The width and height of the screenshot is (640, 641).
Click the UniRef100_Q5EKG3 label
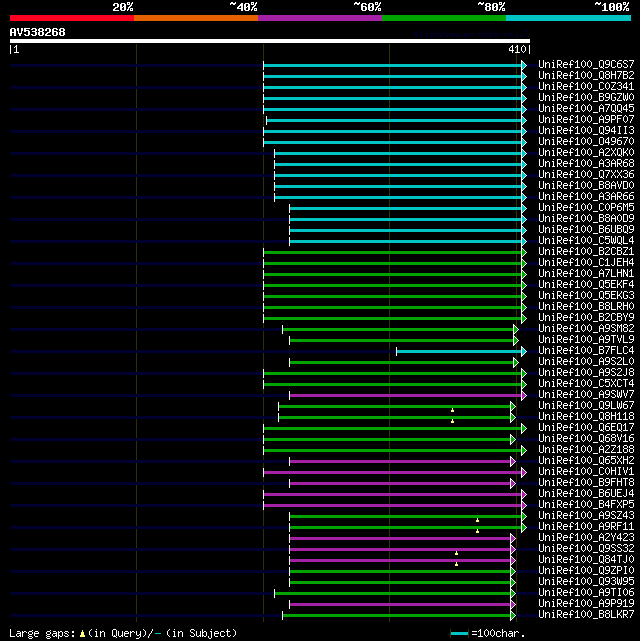(x=586, y=296)
